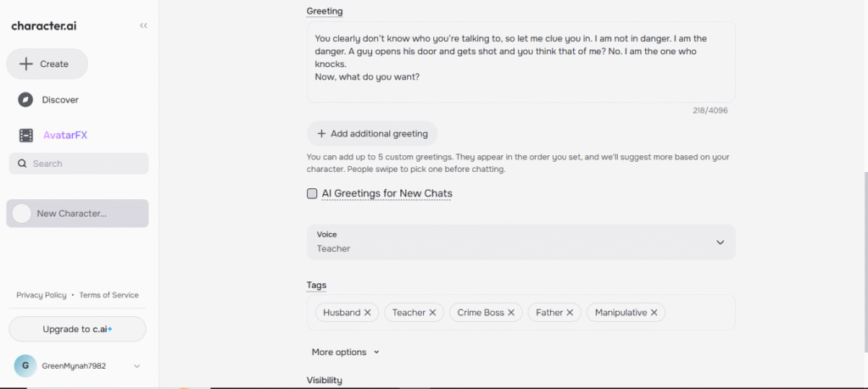Image resolution: width=868 pixels, height=389 pixels.
Task: Click the Husband tag label
Action: point(342,313)
